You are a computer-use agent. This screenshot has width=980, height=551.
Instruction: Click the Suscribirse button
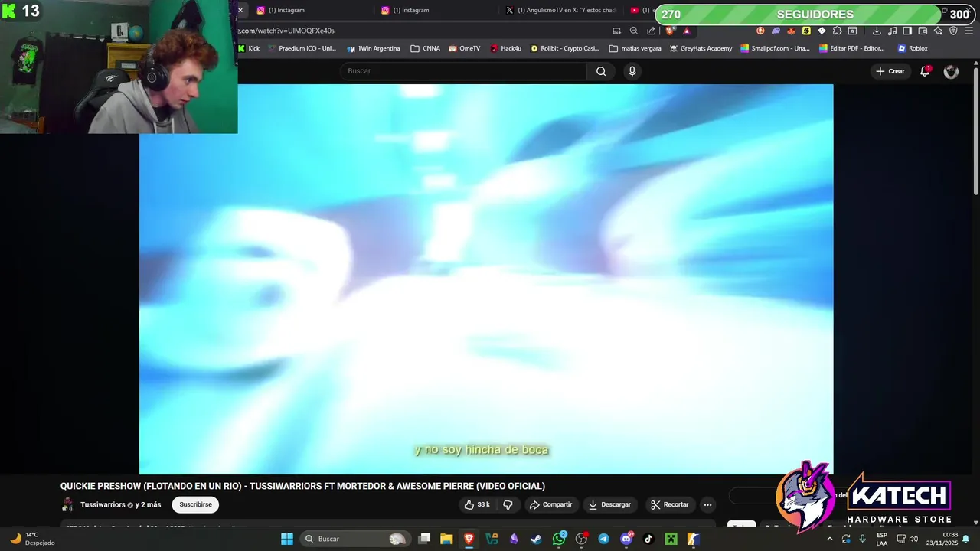[x=195, y=504]
